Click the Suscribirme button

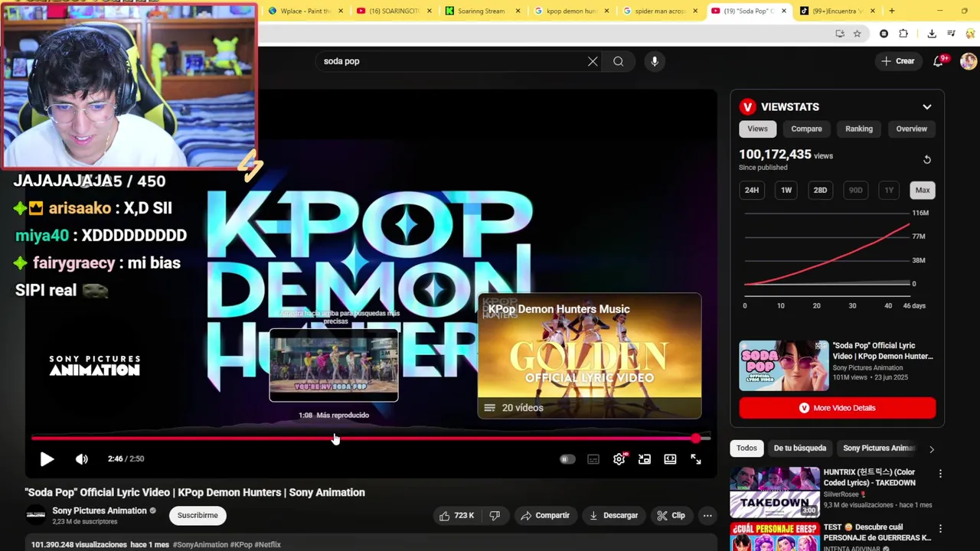coord(198,516)
